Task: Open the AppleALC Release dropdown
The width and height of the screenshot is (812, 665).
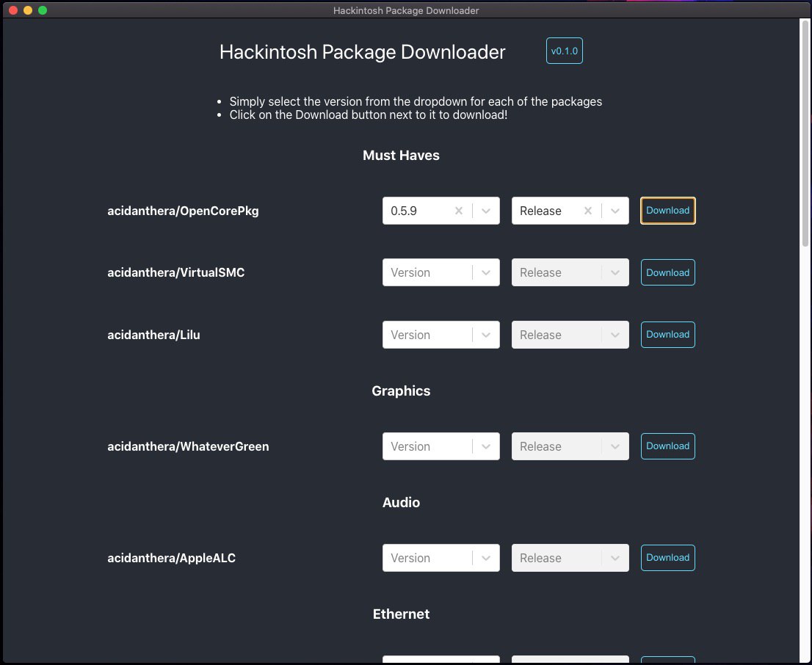Action: click(570, 558)
